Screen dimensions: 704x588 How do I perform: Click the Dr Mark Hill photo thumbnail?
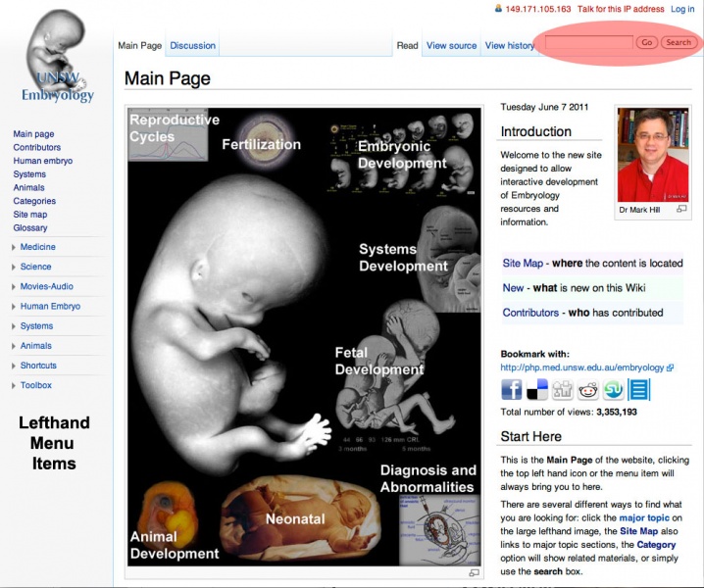[x=653, y=155]
